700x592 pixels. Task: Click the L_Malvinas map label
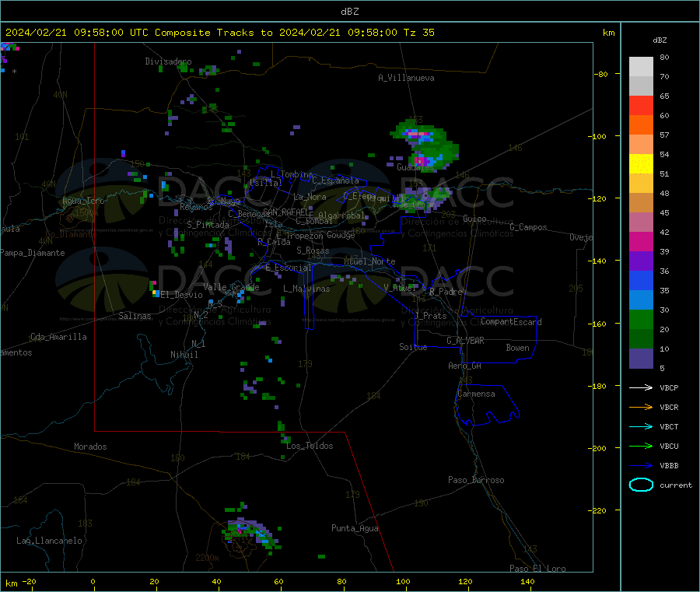coord(306,289)
